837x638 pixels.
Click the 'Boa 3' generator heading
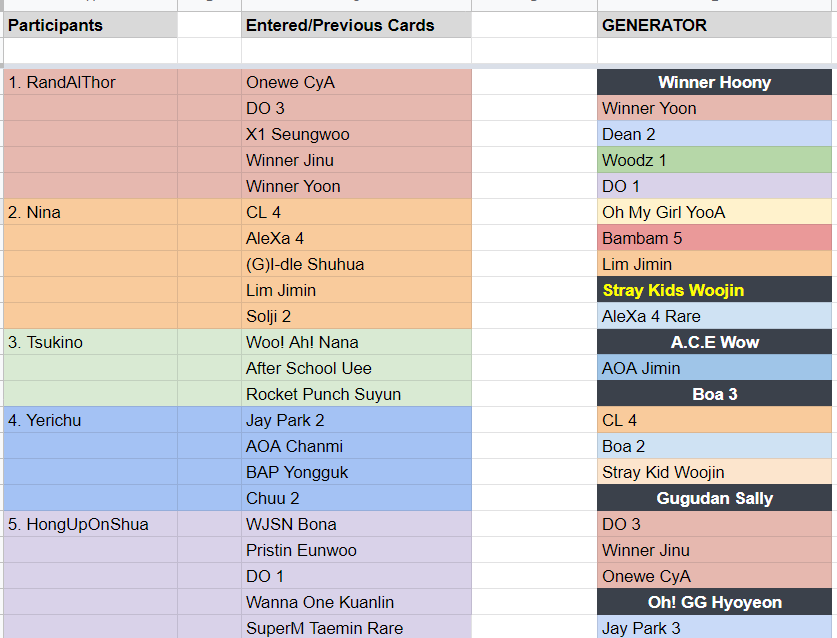(x=714, y=394)
